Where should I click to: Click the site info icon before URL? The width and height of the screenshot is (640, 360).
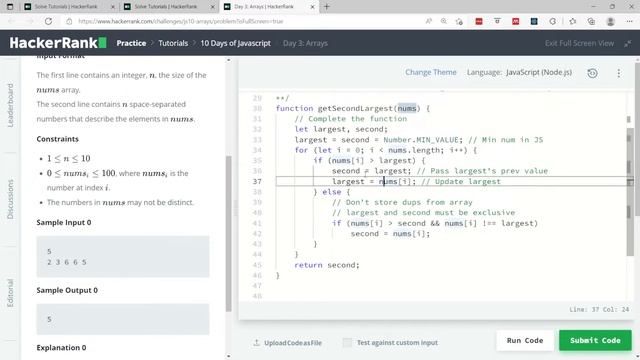click(69, 21)
